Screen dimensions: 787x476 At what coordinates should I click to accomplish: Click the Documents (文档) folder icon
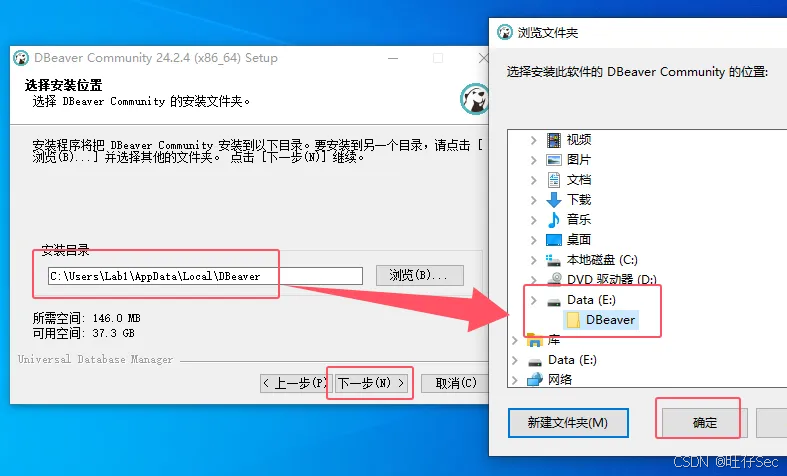[x=554, y=180]
